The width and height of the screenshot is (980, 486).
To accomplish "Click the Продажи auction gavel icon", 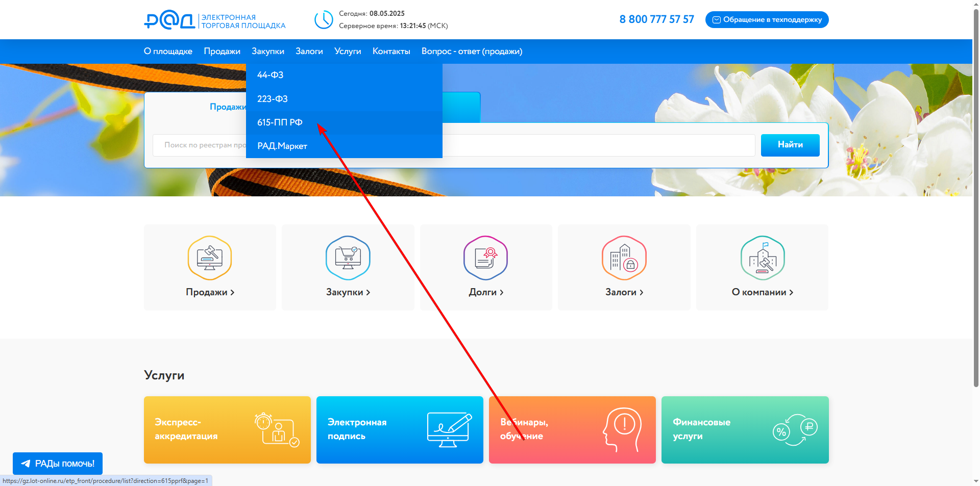I will coord(210,258).
